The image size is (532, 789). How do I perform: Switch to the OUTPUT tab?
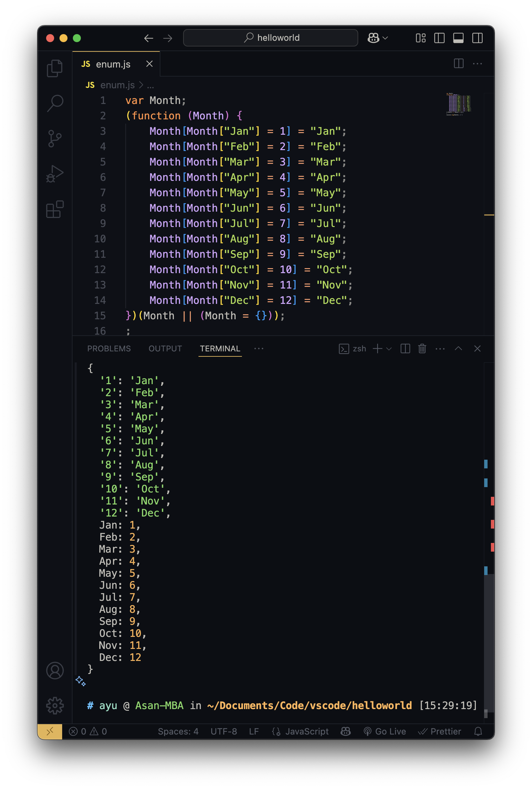[165, 348]
